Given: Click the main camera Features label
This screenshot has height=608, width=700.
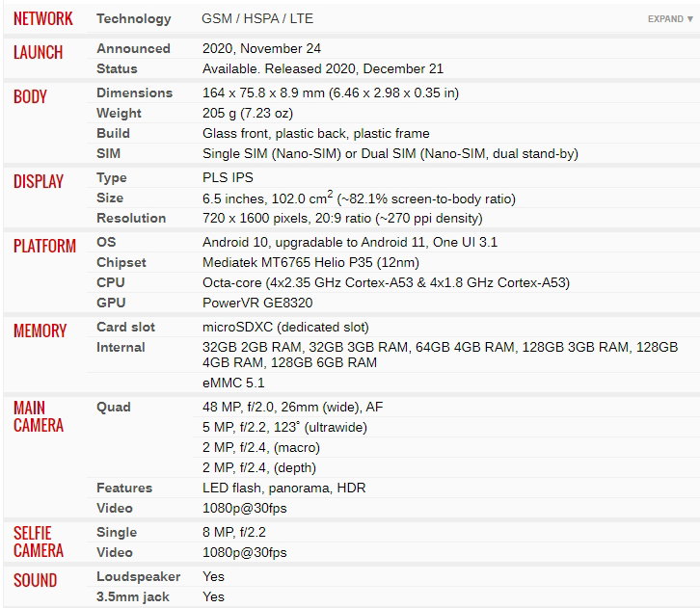Looking at the screenshot, I should click(124, 488).
